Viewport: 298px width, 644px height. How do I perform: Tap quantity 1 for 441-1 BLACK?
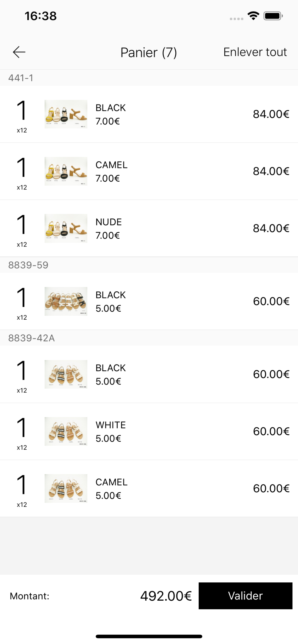pyautogui.click(x=22, y=110)
